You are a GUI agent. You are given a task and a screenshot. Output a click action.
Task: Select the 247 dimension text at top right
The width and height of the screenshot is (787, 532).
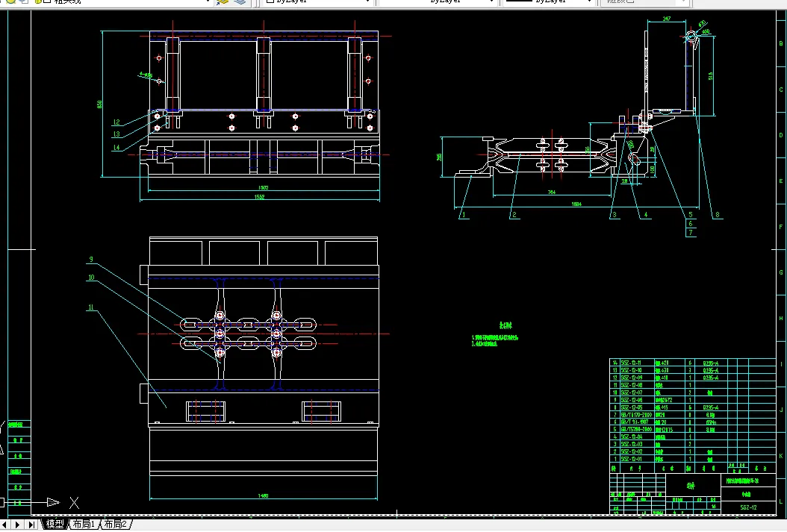[667, 19]
